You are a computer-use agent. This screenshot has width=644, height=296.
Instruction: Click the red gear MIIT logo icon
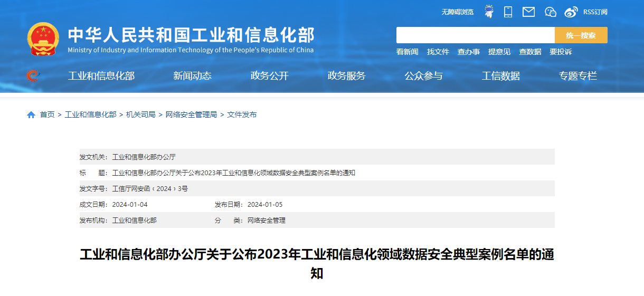click(x=33, y=76)
